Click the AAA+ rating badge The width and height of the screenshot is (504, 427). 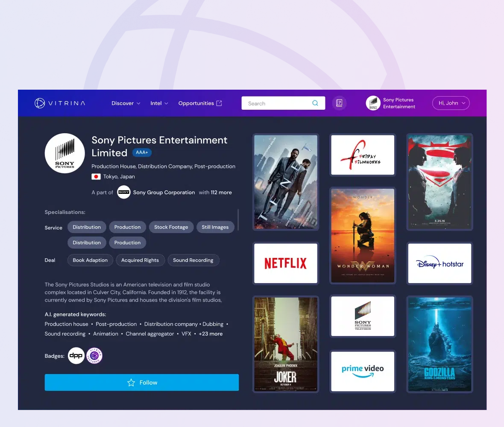pyautogui.click(x=142, y=152)
